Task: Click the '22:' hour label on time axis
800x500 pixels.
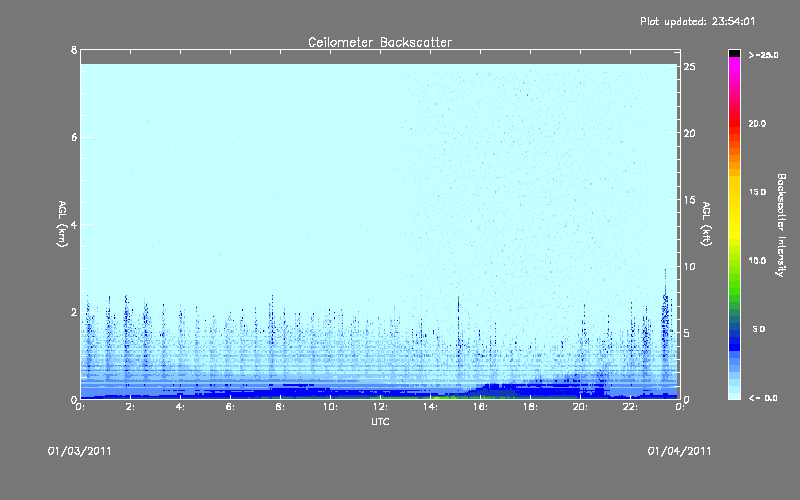Action: [630, 407]
